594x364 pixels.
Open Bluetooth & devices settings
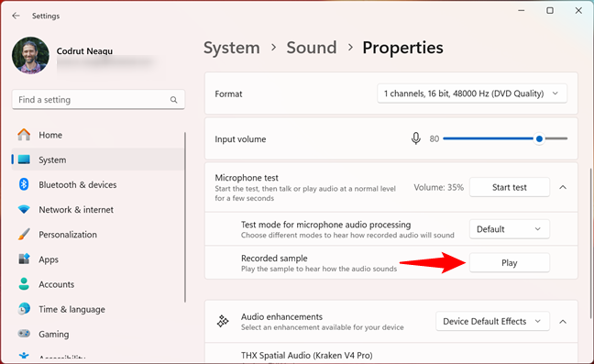(98, 184)
